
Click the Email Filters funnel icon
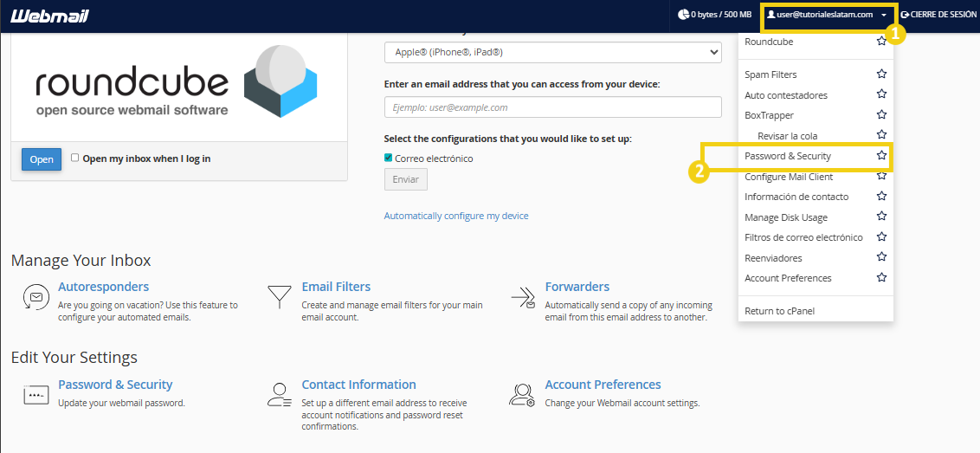coord(280,296)
